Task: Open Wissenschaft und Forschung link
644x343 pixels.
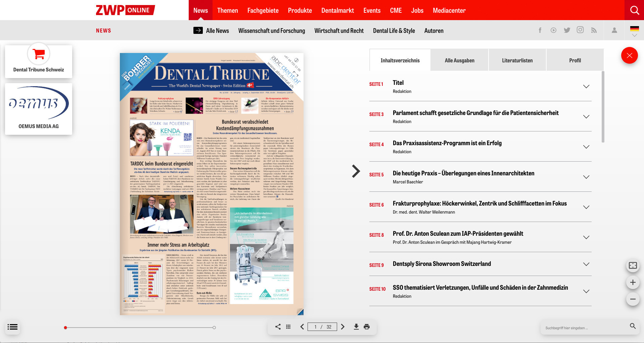Action: (272, 31)
